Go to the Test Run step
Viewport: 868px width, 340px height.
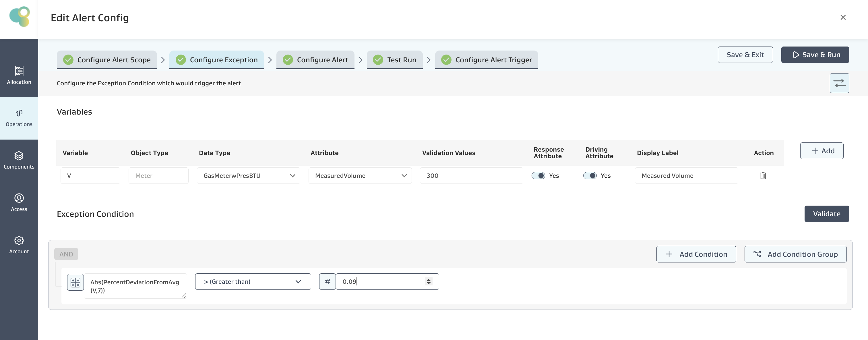(x=395, y=60)
